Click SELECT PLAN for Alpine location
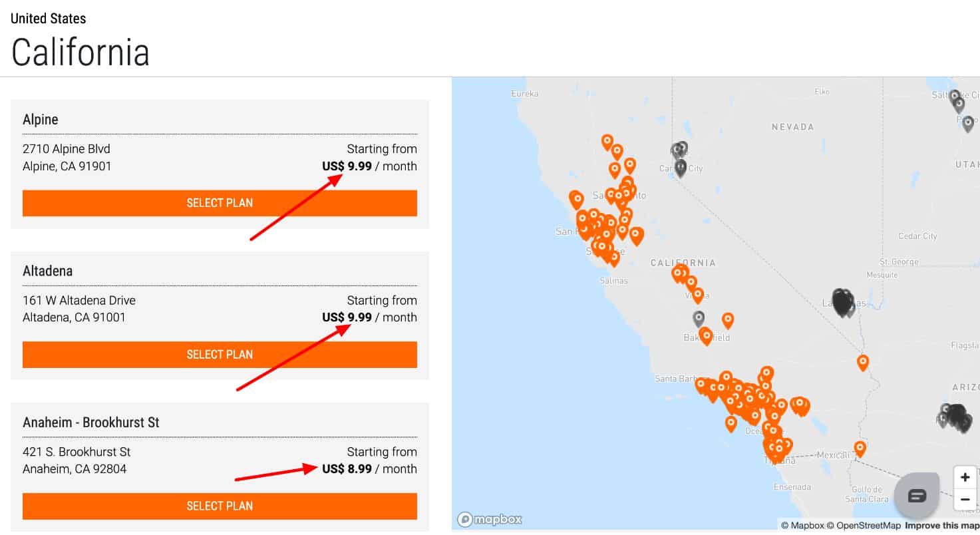Screen dimensions: 980x535 (x=220, y=203)
